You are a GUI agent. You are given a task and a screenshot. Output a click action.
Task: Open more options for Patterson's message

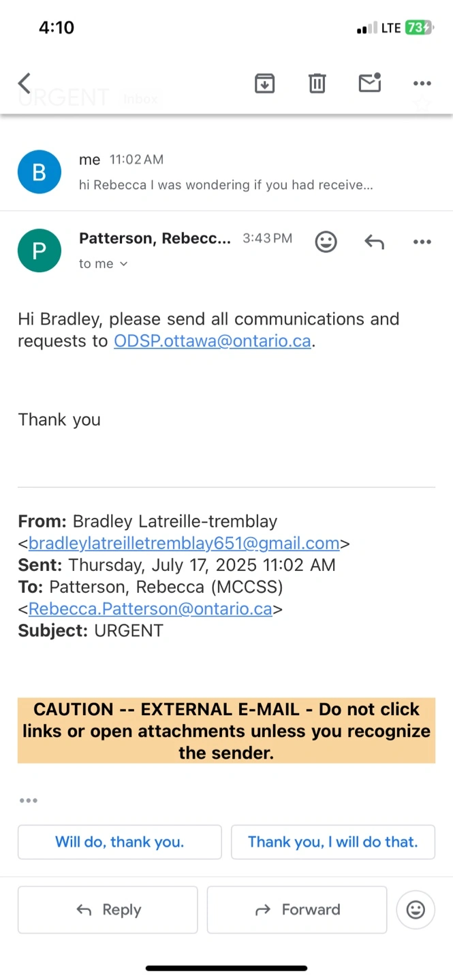point(422,242)
